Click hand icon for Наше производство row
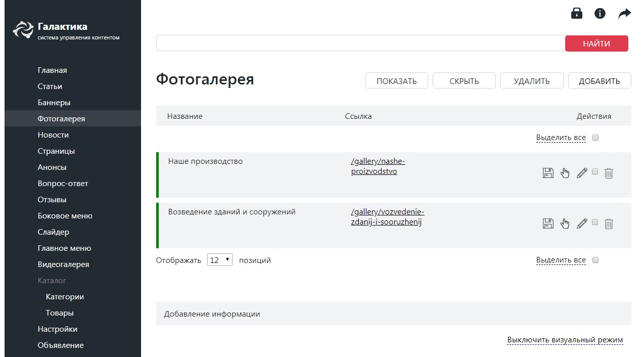 click(x=565, y=173)
